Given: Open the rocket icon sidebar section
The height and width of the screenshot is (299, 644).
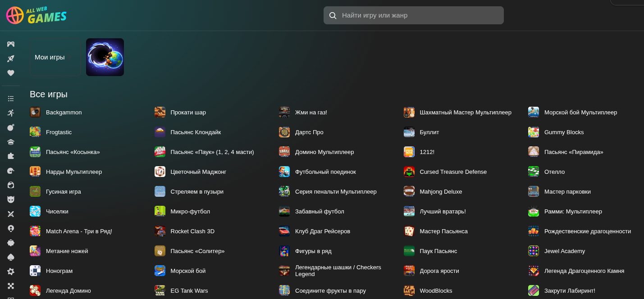Looking at the screenshot, I should pyautogui.click(x=11, y=59).
